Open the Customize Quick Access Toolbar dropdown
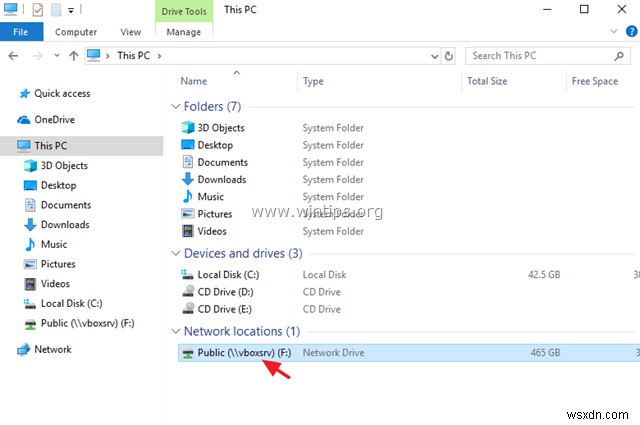Viewport: 640px width, 425px height. point(71,10)
